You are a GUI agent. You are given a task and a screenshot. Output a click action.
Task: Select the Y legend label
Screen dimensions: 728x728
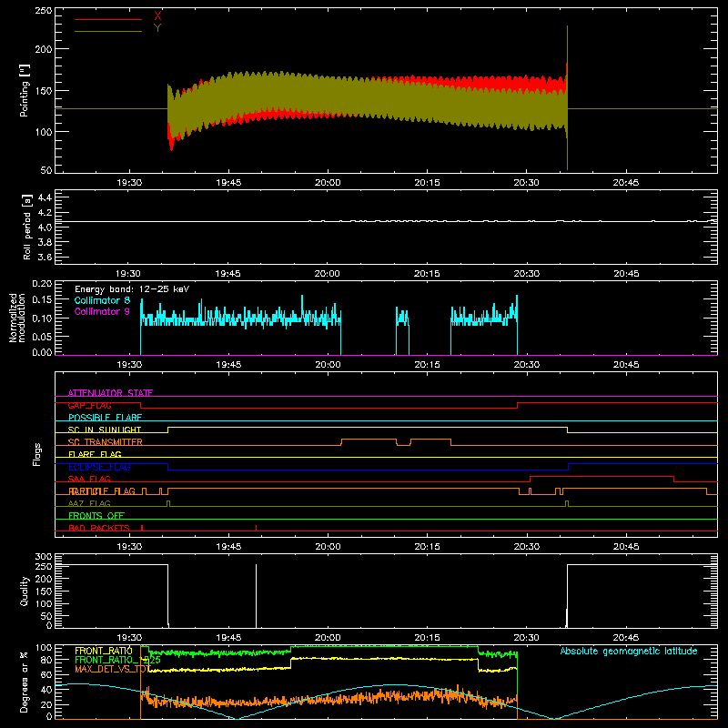click(x=157, y=28)
